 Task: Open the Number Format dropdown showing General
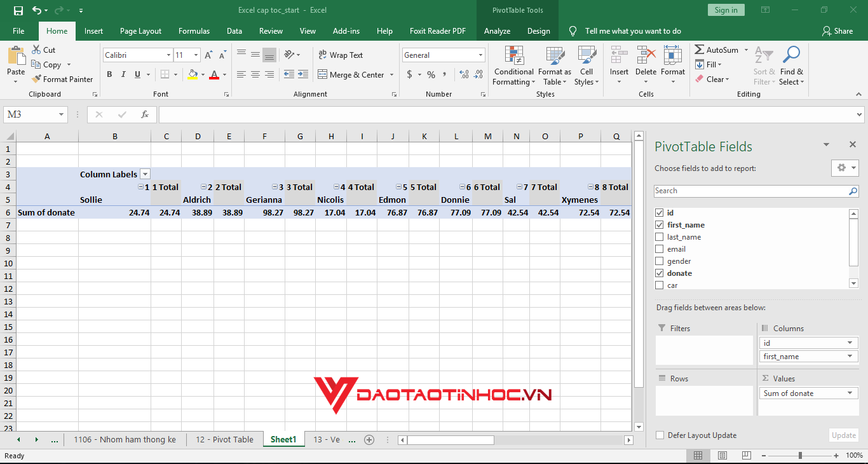coord(443,55)
